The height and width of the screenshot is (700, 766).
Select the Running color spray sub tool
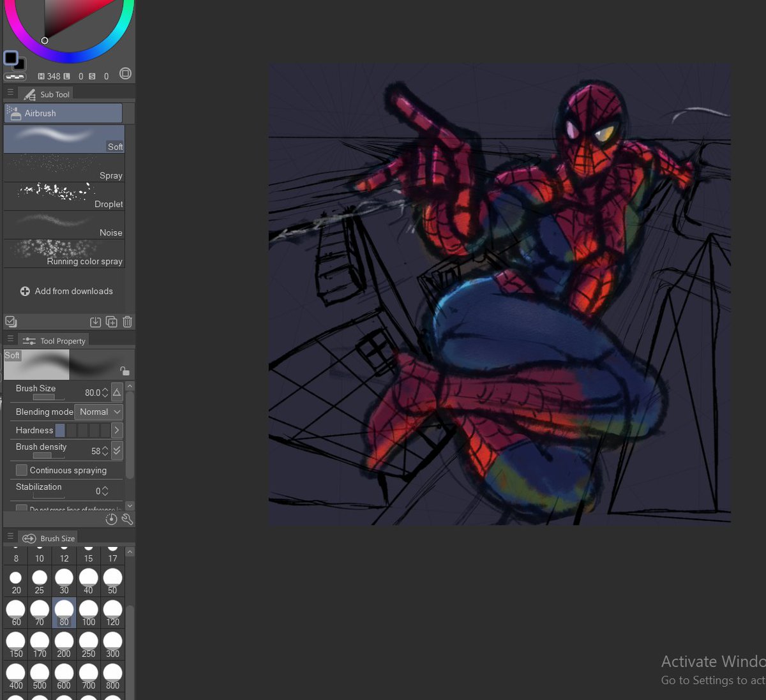(x=64, y=254)
